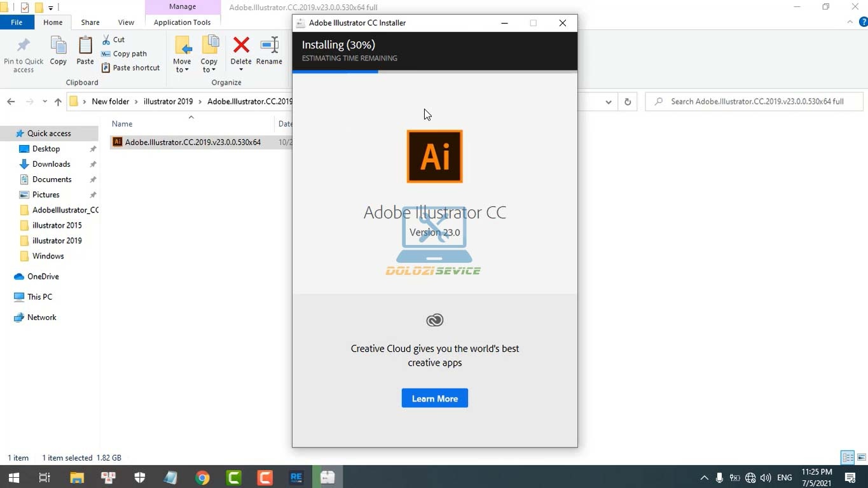Open the address bar history dropdown
The image size is (868, 488).
click(609, 102)
